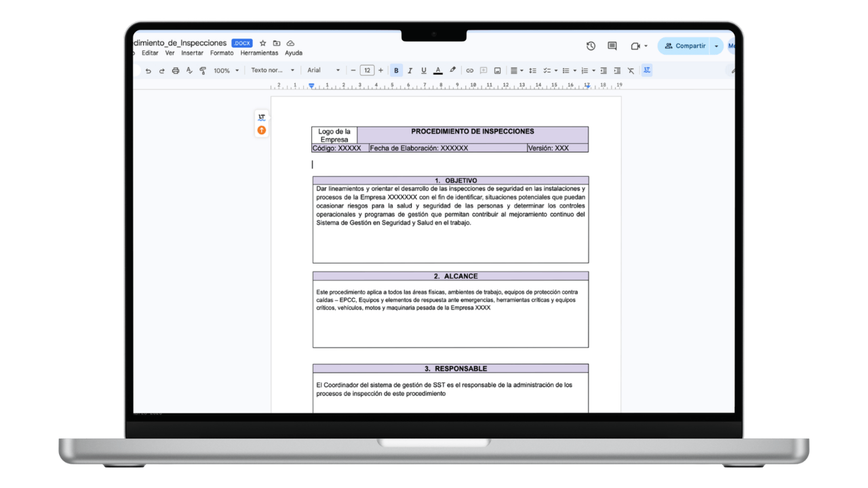The width and height of the screenshot is (868, 488).
Task: Click the font size input field
Action: click(x=367, y=70)
